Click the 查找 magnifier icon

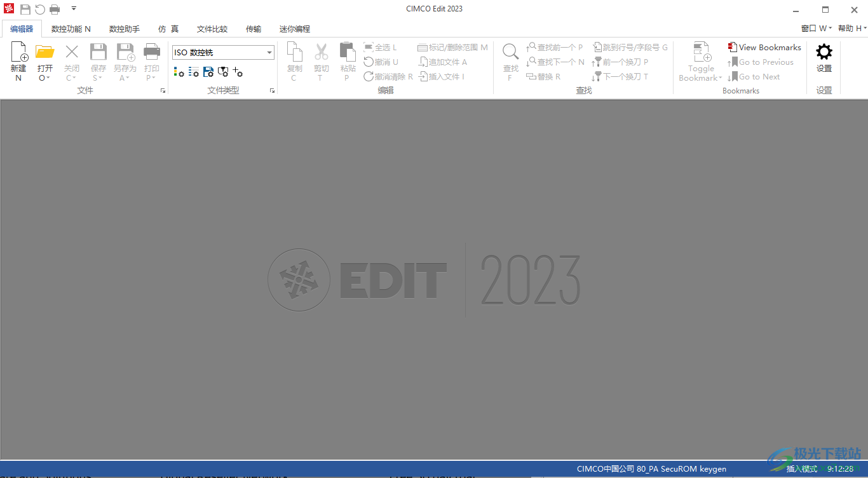click(x=510, y=52)
